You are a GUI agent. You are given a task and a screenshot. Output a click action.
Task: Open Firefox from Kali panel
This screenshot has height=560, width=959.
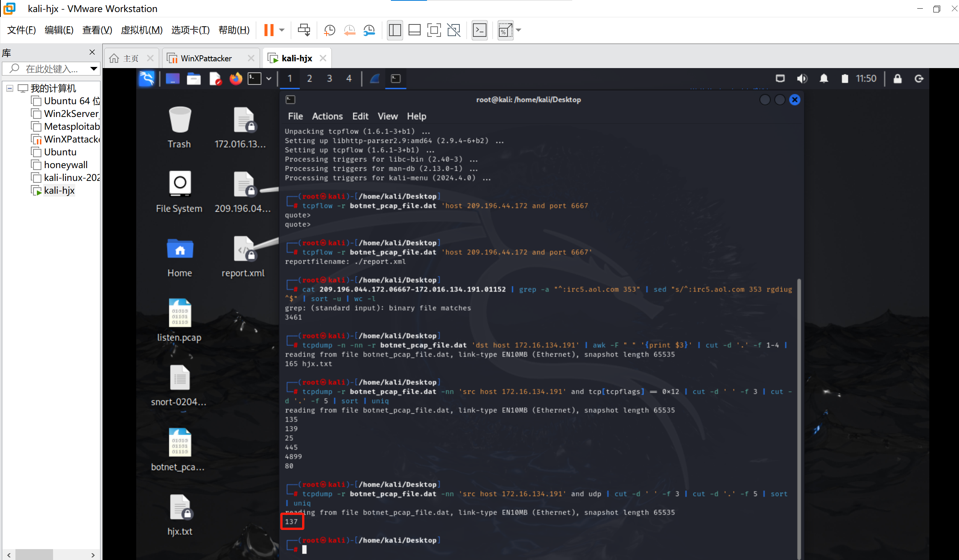pyautogui.click(x=236, y=79)
